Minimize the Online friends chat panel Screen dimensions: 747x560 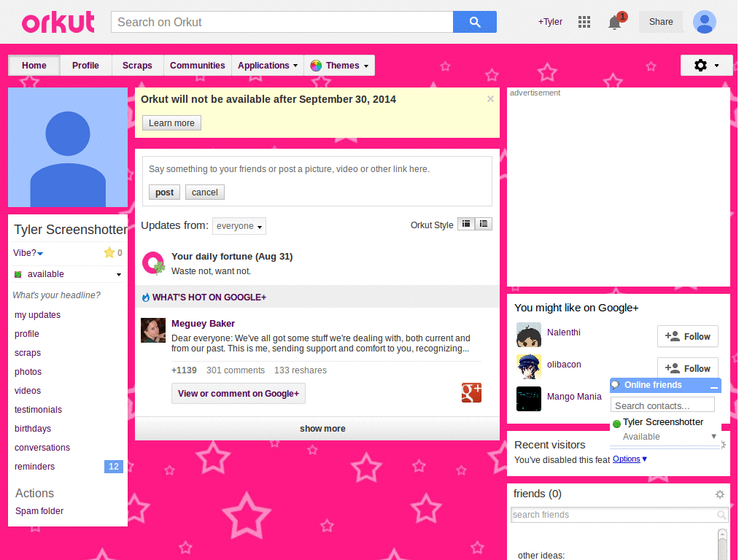tap(713, 386)
